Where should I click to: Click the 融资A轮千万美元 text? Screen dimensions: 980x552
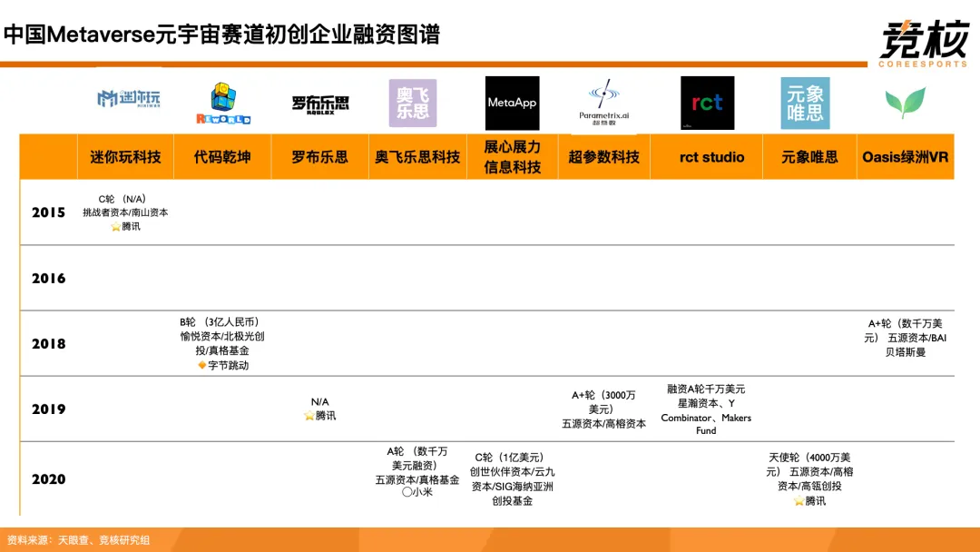coord(706,389)
